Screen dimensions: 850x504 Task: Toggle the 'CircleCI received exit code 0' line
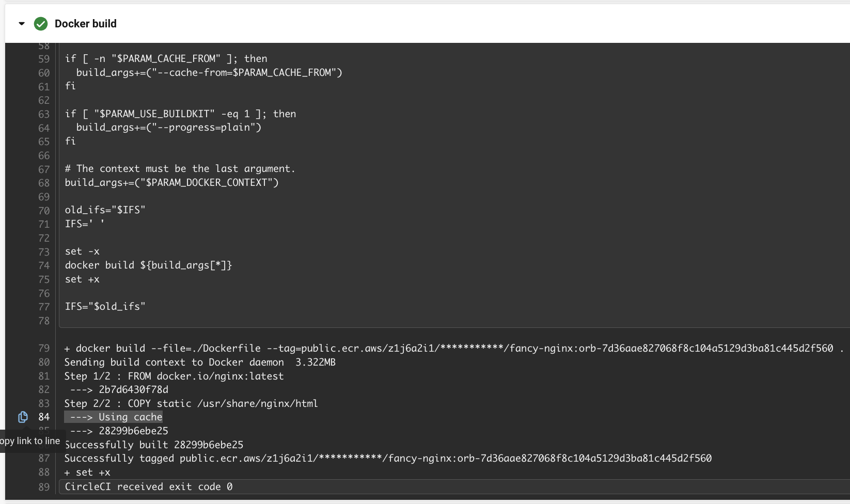point(149,487)
